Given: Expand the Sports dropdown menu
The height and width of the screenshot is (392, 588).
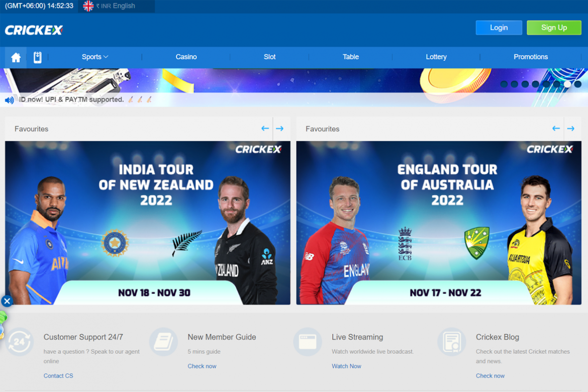Looking at the screenshot, I should point(95,57).
